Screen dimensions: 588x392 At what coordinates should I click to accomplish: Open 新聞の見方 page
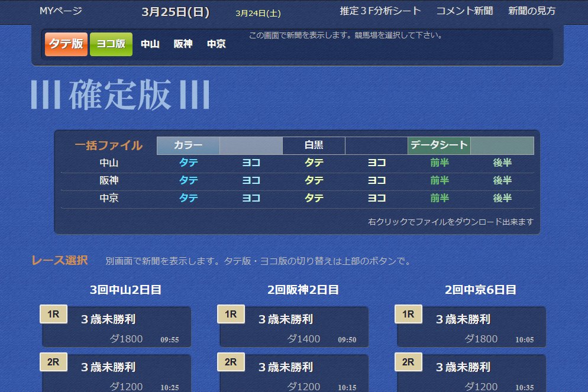pos(532,11)
